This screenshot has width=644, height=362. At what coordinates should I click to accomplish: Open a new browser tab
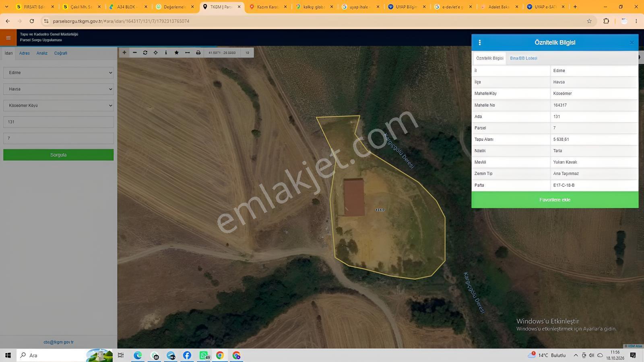click(x=575, y=7)
